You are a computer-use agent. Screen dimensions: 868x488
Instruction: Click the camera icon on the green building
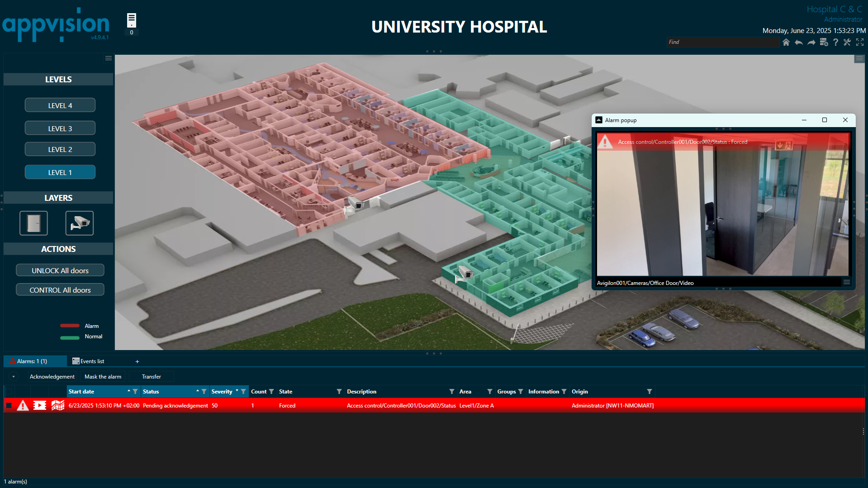[x=464, y=274]
